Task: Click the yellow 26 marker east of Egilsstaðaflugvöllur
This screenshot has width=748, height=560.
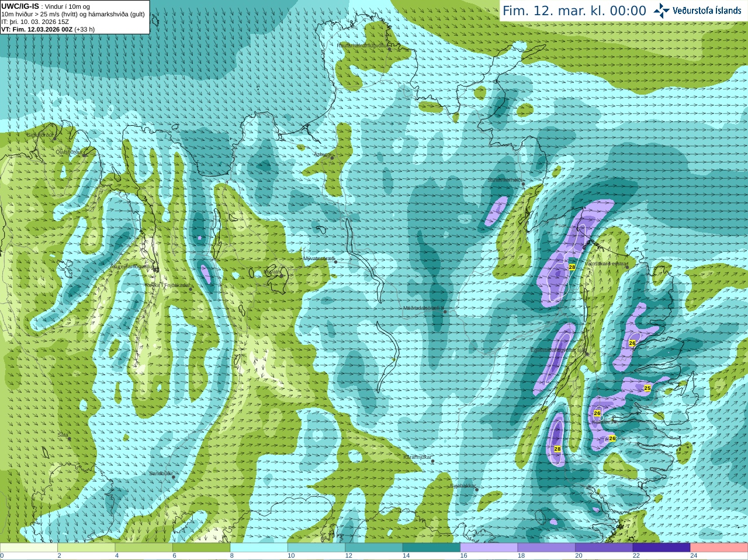Action: [x=632, y=343]
